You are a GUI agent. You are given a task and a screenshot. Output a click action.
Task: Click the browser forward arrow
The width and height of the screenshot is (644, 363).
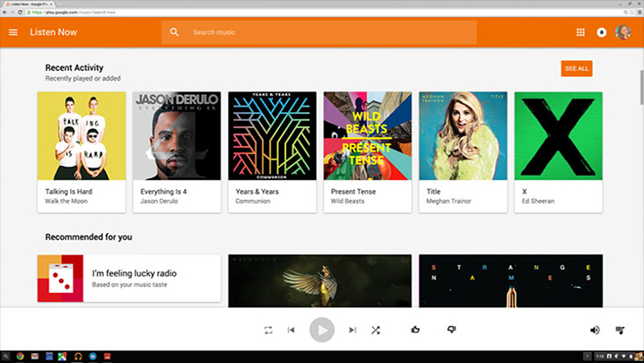13,13
